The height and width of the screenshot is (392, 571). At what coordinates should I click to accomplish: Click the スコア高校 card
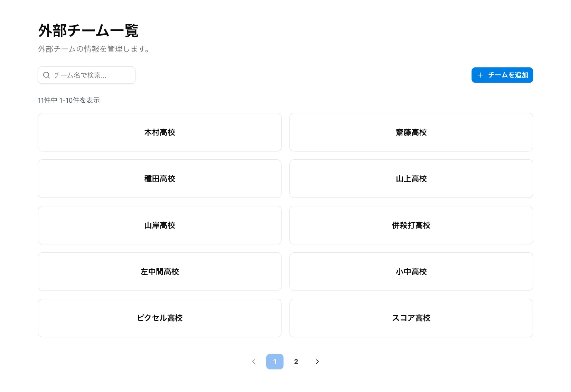click(411, 318)
